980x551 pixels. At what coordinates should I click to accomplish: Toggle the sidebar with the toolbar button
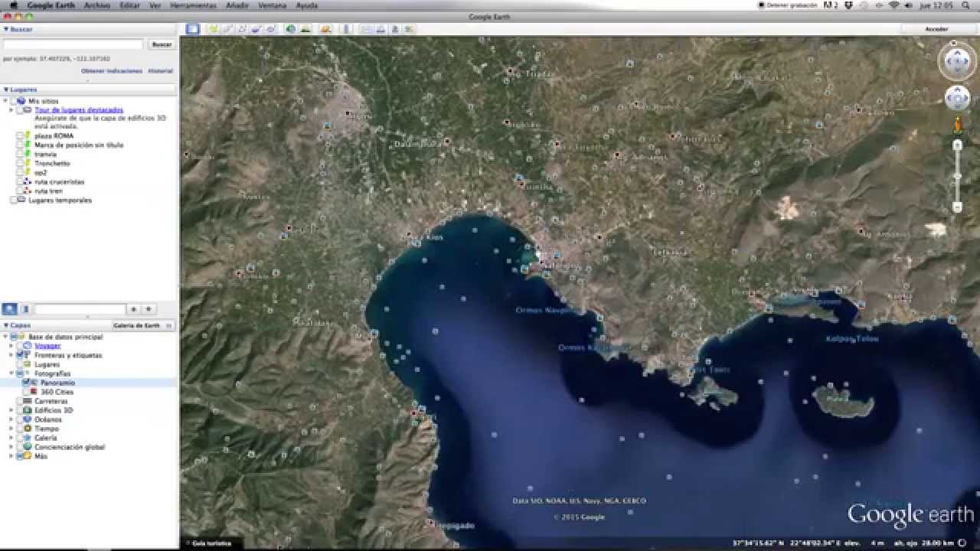click(192, 29)
